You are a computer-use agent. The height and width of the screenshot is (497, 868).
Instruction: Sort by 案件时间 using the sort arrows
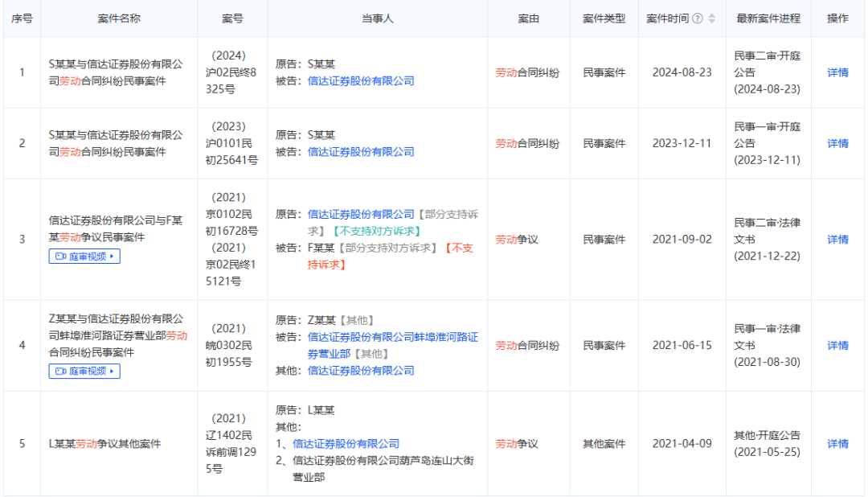[712, 18]
